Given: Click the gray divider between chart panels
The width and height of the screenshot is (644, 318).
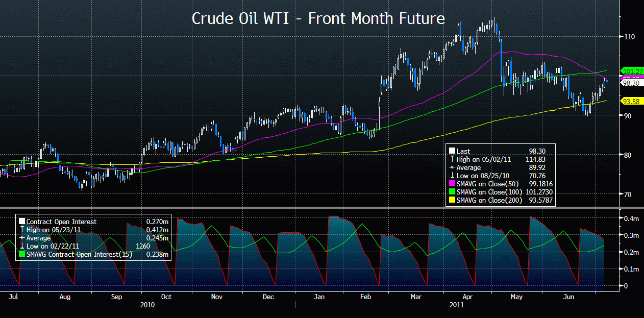Looking at the screenshot, I should pos(322,207).
